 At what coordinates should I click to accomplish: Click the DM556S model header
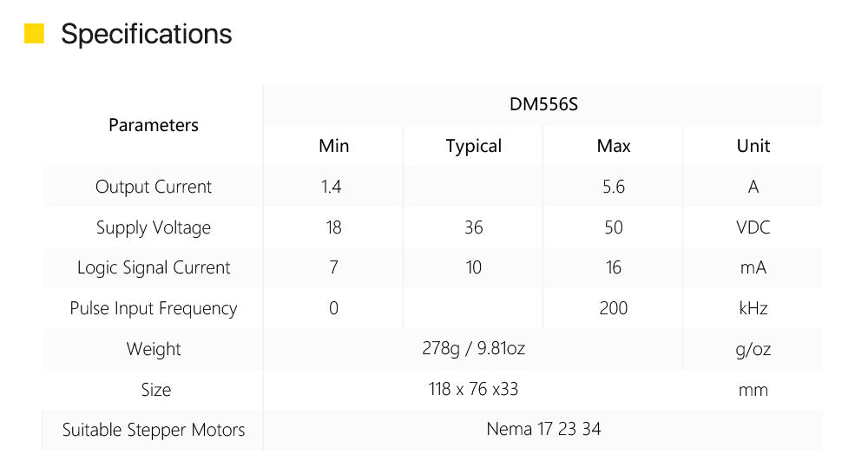click(x=543, y=105)
